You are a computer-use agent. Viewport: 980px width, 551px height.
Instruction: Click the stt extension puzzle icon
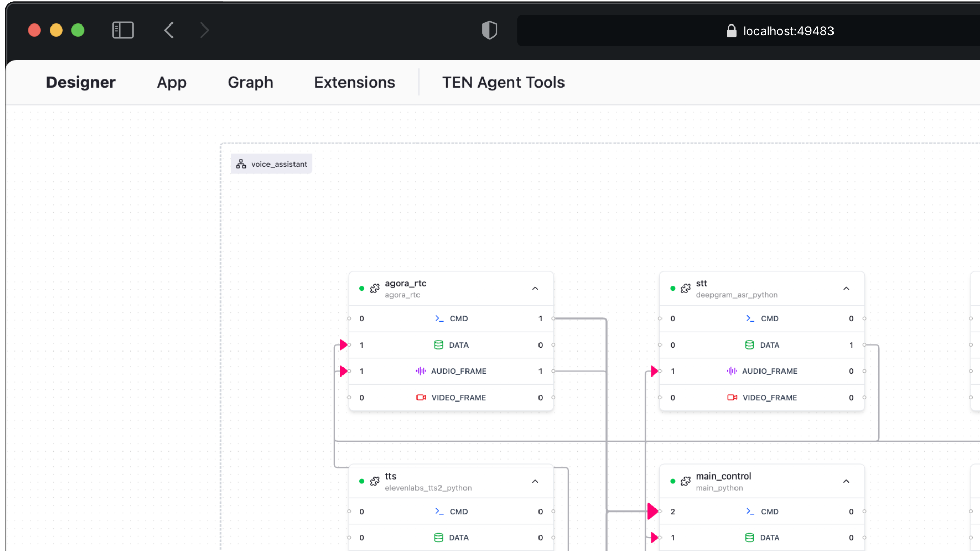(685, 288)
